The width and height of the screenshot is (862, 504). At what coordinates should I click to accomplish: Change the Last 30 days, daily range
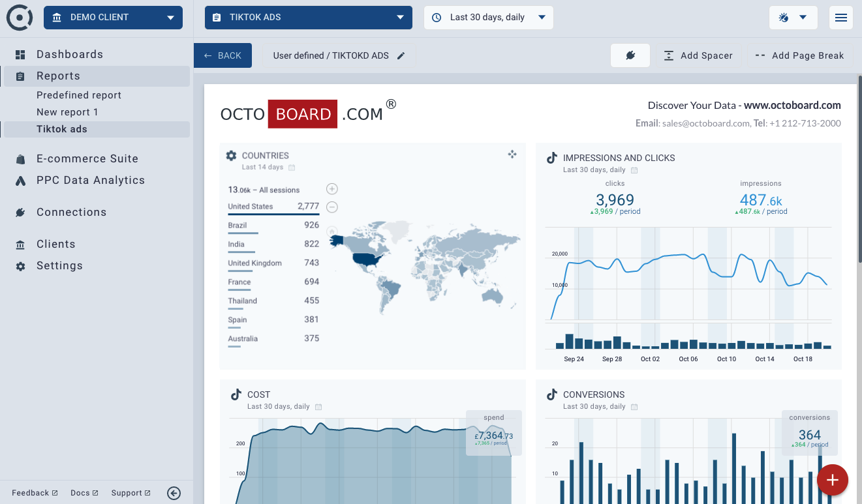(489, 18)
